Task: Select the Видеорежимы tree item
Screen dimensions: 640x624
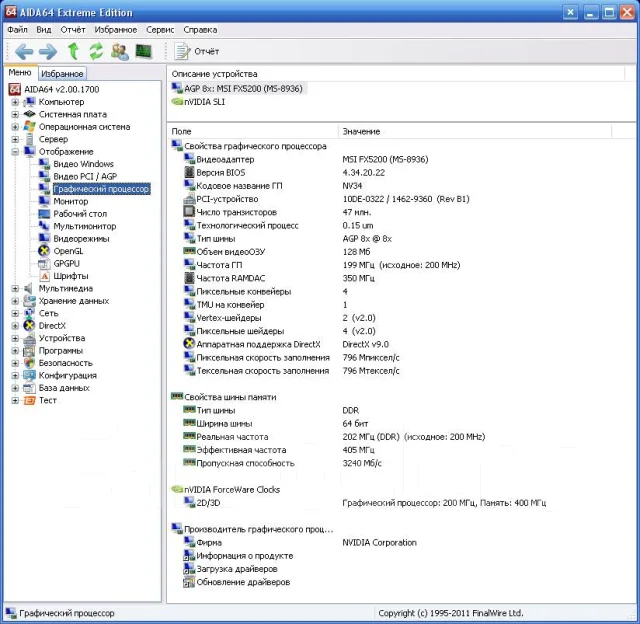Action: (x=81, y=239)
